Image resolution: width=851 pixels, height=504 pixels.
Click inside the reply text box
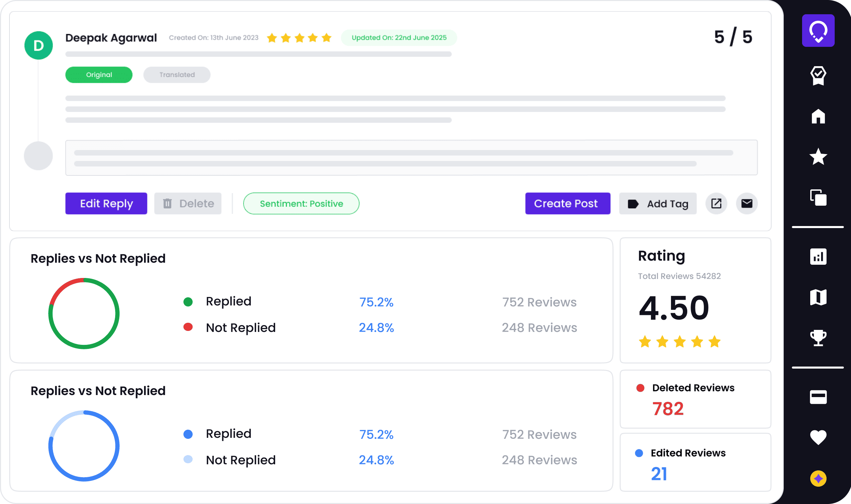click(411, 158)
